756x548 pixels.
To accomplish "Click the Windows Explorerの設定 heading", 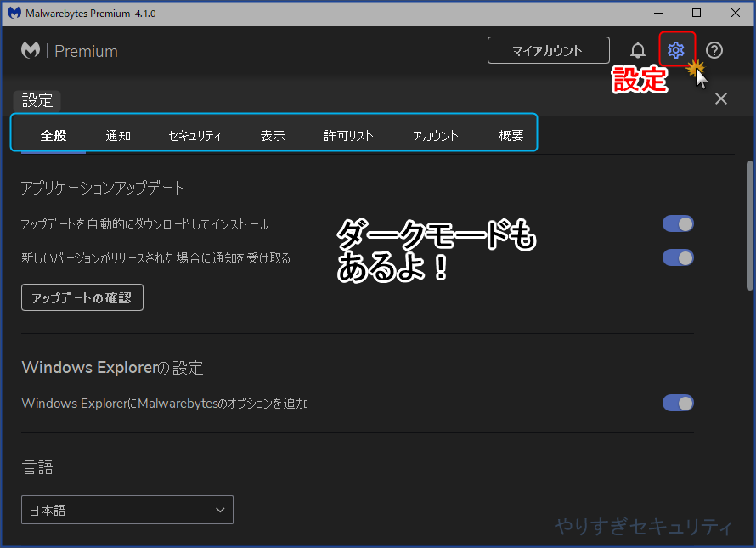I will (x=112, y=368).
